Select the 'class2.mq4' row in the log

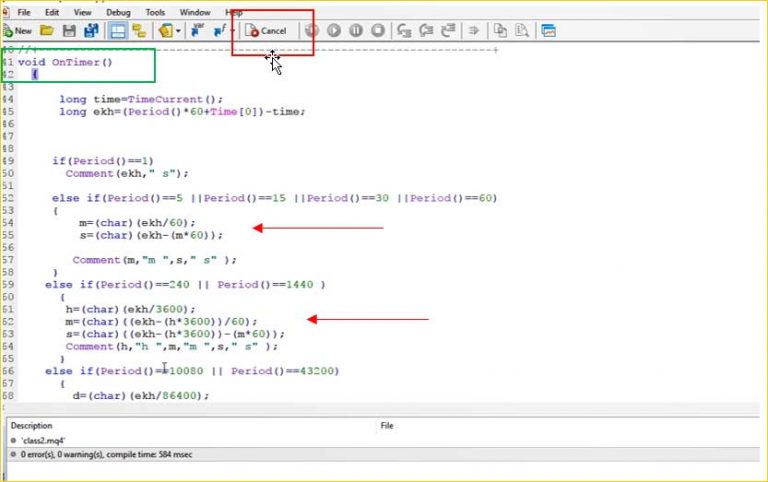click(x=43, y=440)
